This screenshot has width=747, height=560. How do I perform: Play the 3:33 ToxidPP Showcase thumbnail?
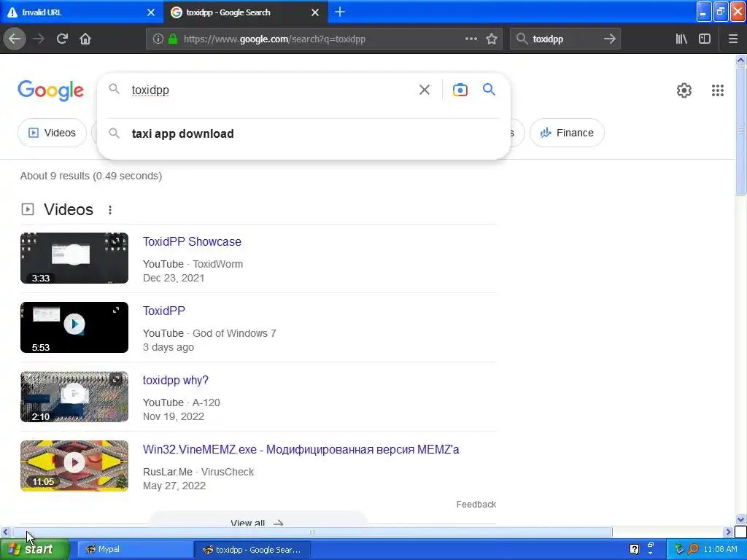click(x=74, y=258)
